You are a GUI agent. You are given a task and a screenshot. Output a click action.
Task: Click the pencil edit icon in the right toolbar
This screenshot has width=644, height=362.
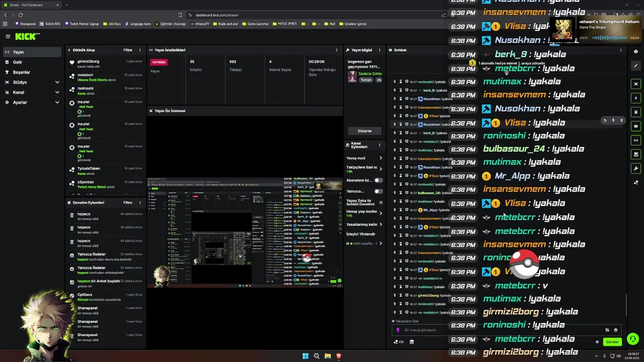[x=636, y=66]
